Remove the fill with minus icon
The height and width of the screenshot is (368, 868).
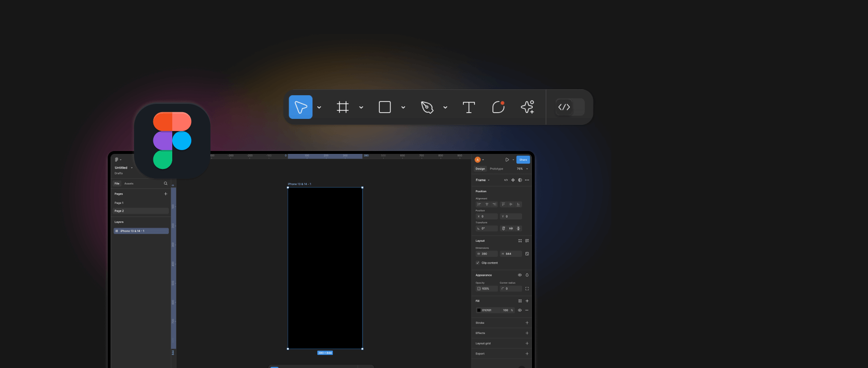point(527,310)
